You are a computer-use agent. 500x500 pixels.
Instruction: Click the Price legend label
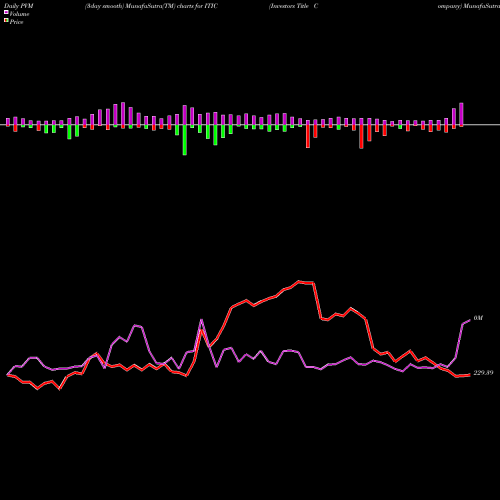[16, 22]
